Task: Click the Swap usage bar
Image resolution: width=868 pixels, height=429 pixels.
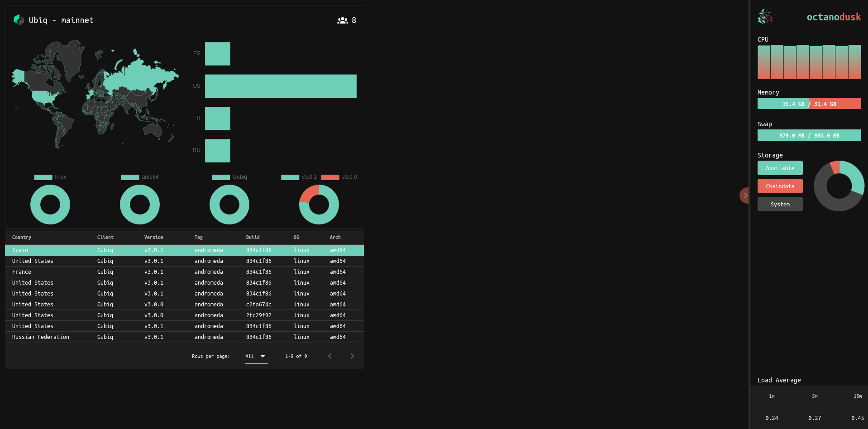Action: (x=809, y=135)
